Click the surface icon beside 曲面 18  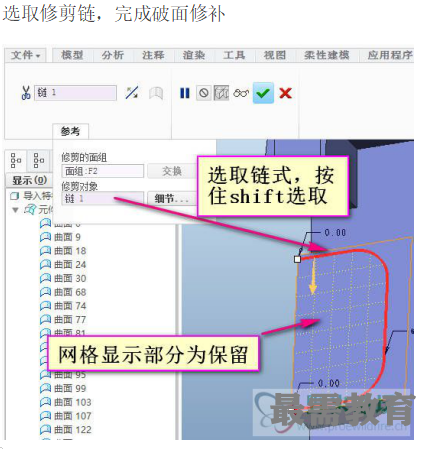45,251
